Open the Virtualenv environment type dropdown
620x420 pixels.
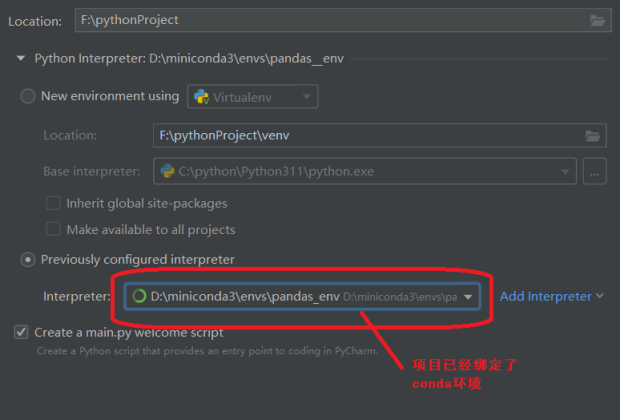point(305,97)
